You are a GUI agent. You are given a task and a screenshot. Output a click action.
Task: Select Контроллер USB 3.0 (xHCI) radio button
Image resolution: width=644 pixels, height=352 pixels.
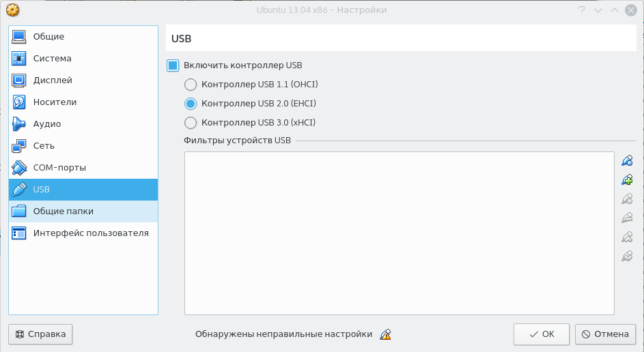(x=191, y=123)
